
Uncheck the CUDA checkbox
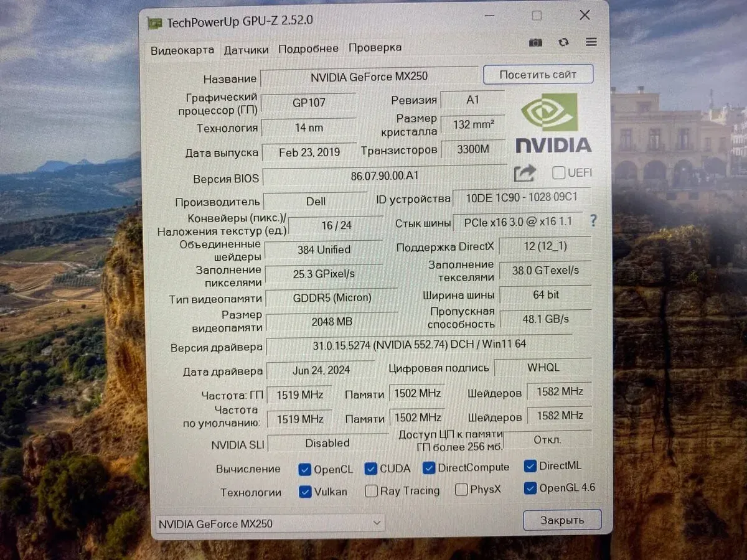371,469
